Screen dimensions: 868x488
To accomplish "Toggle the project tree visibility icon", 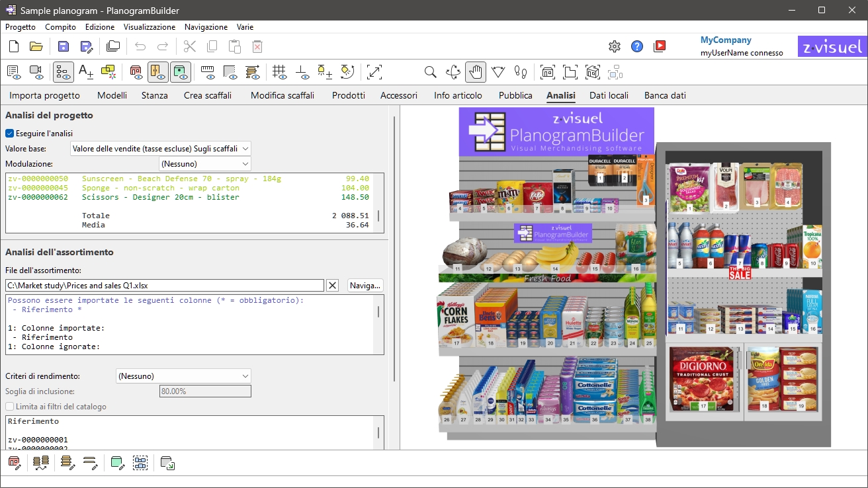I will click(64, 71).
